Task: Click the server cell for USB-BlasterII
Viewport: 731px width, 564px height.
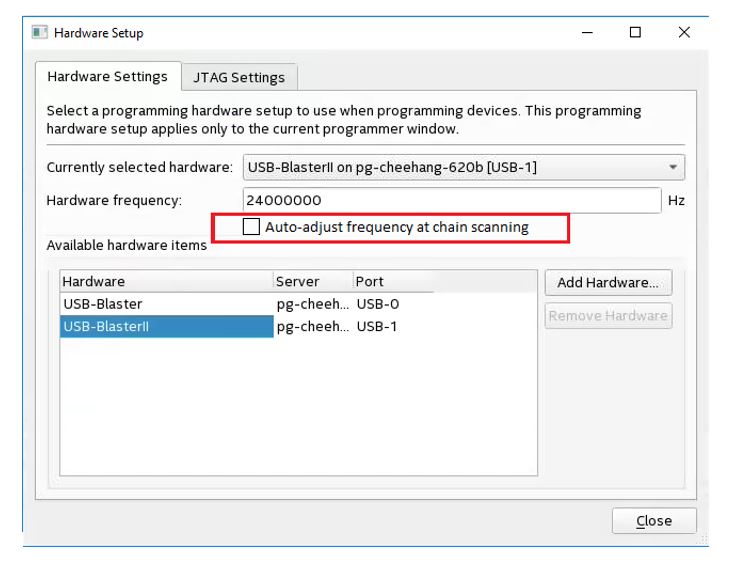Action: [312, 326]
